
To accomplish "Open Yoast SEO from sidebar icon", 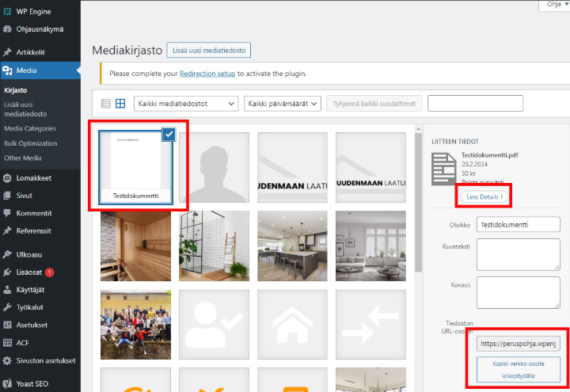I will tap(8, 383).
